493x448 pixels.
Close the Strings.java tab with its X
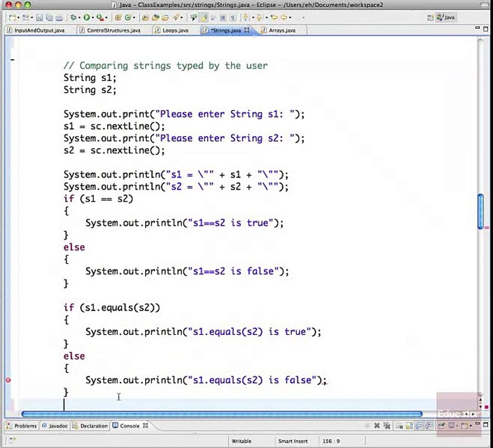coord(247,30)
